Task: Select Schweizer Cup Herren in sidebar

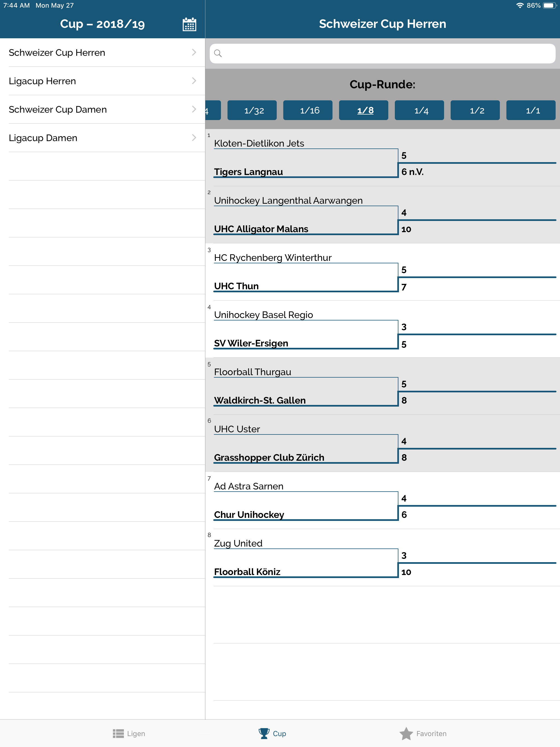Action: click(x=102, y=52)
